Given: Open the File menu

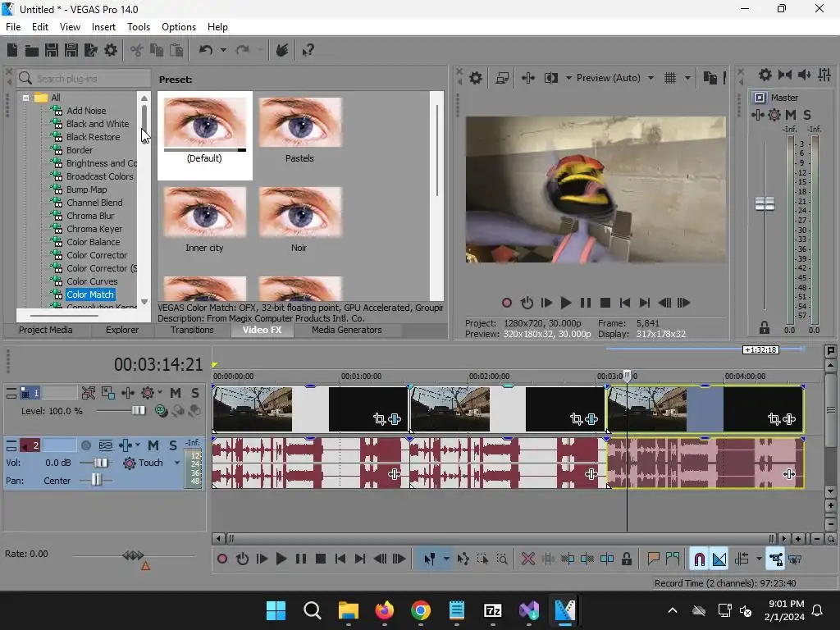Looking at the screenshot, I should point(13,27).
